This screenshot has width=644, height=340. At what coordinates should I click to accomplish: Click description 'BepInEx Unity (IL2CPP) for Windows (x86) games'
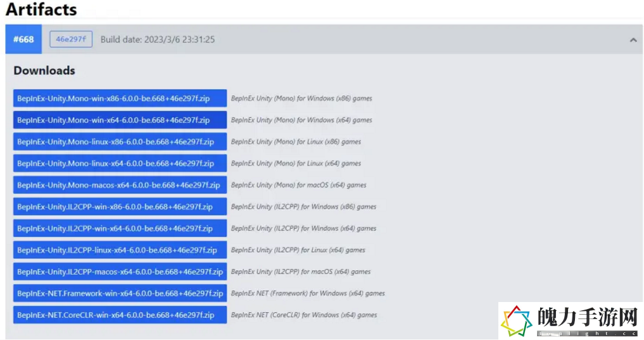click(303, 206)
